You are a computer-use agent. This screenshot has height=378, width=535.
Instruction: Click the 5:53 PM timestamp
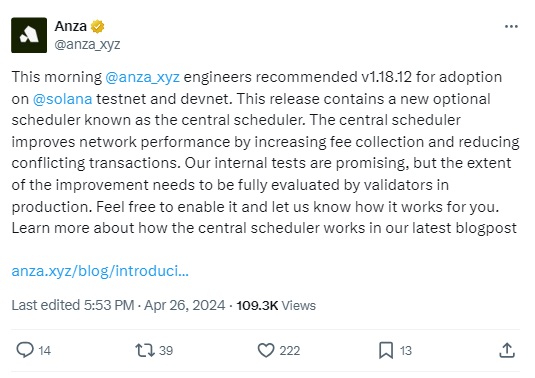click(x=109, y=305)
